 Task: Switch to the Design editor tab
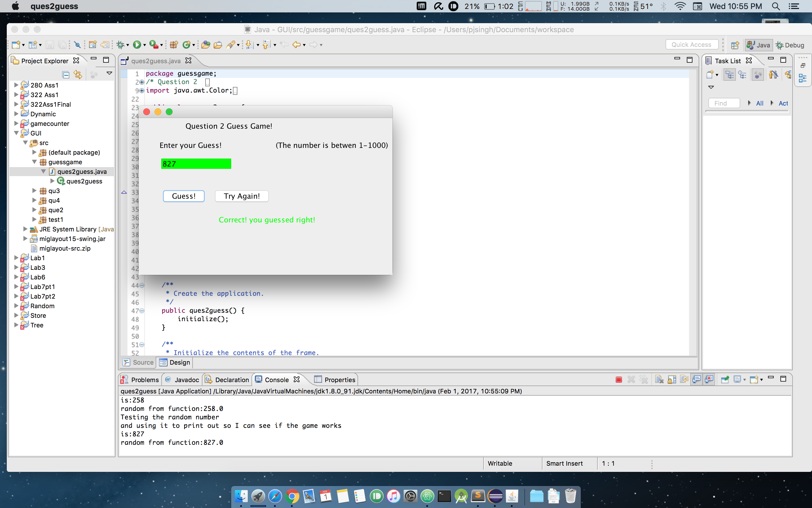click(x=175, y=362)
